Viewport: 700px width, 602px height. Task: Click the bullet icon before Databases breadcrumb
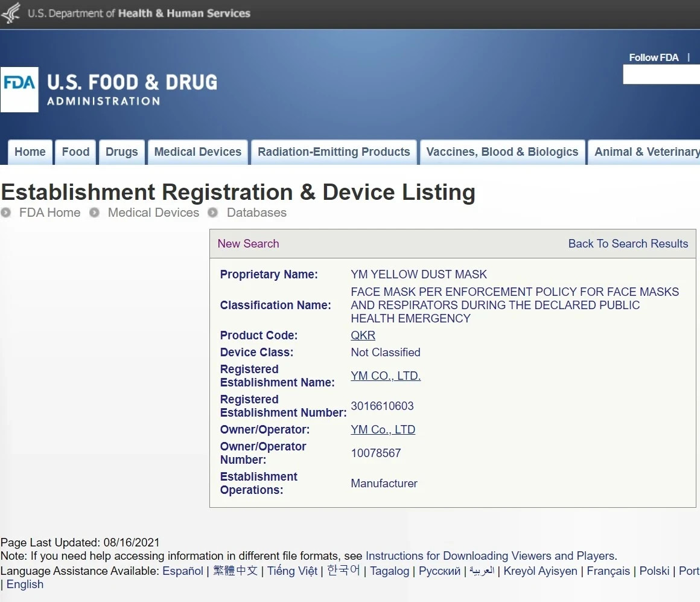pyautogui.click(x=213, y=213)
